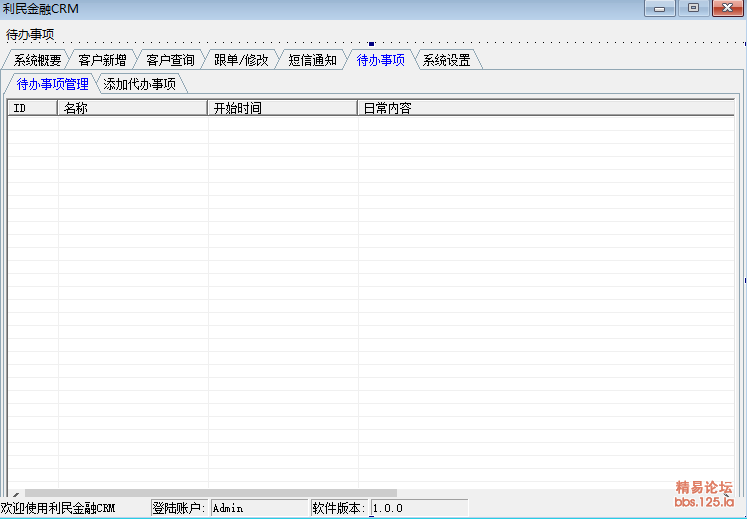
Task: Close the 利民金融CRM window
Action: pos(727,8)
